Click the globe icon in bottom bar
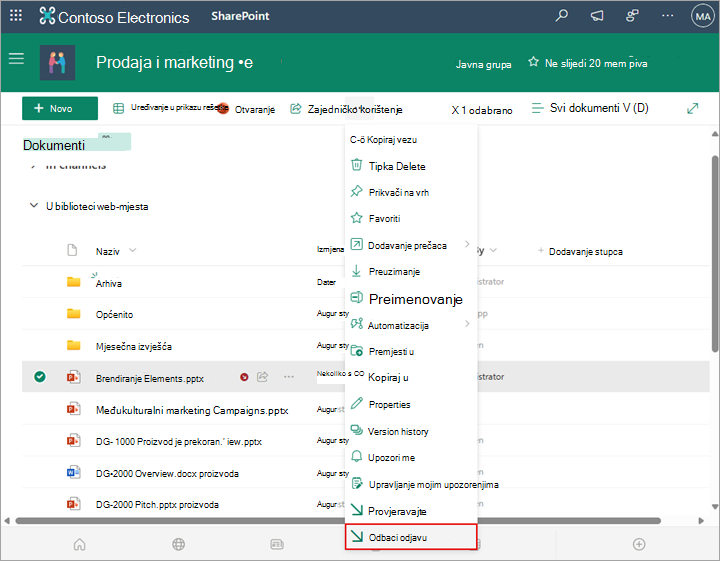Viewport: 720px width, 561px height. (x=178, y=544)
